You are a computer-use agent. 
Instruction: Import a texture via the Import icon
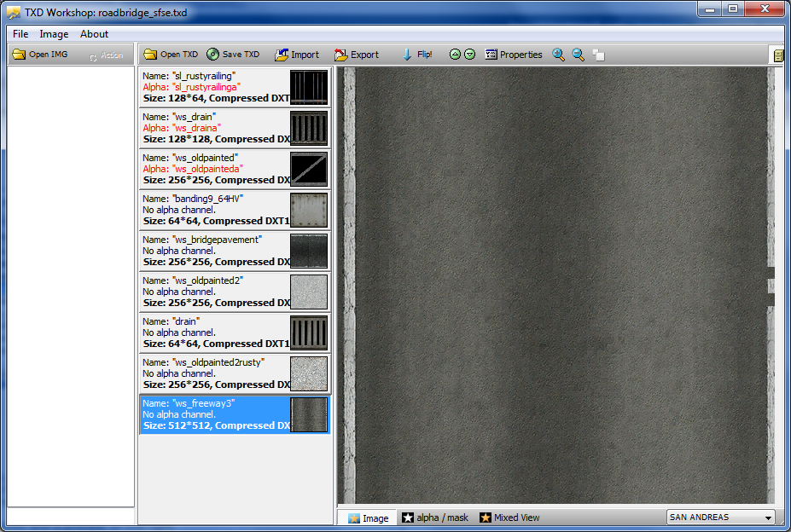point(297,54)
